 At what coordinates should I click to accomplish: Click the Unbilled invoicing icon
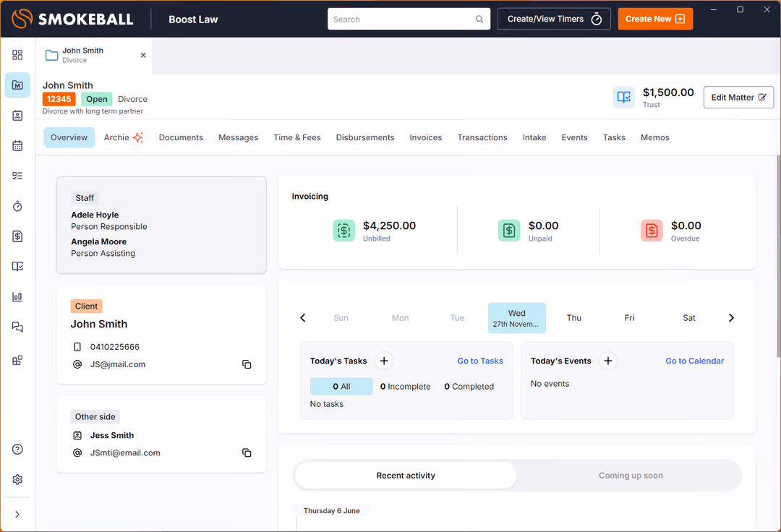tap(343, 231)
